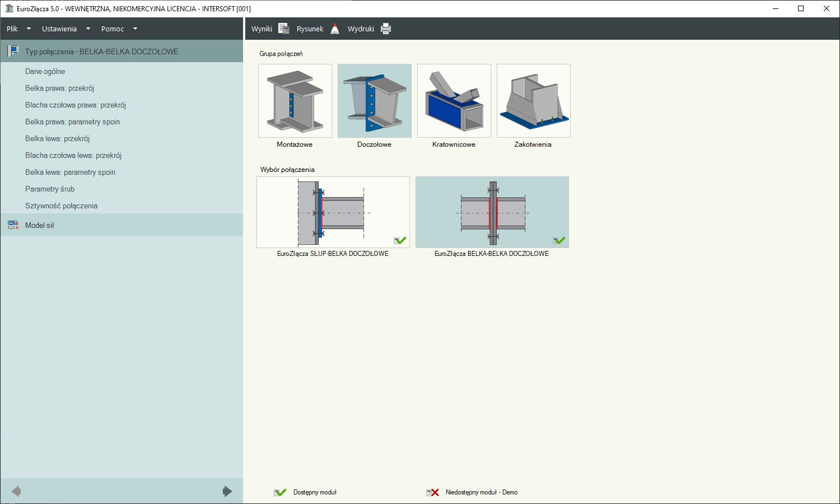This screenshot has height=504, width=840.
Task: Go back with the left arrow
Action: click(16, 491)
